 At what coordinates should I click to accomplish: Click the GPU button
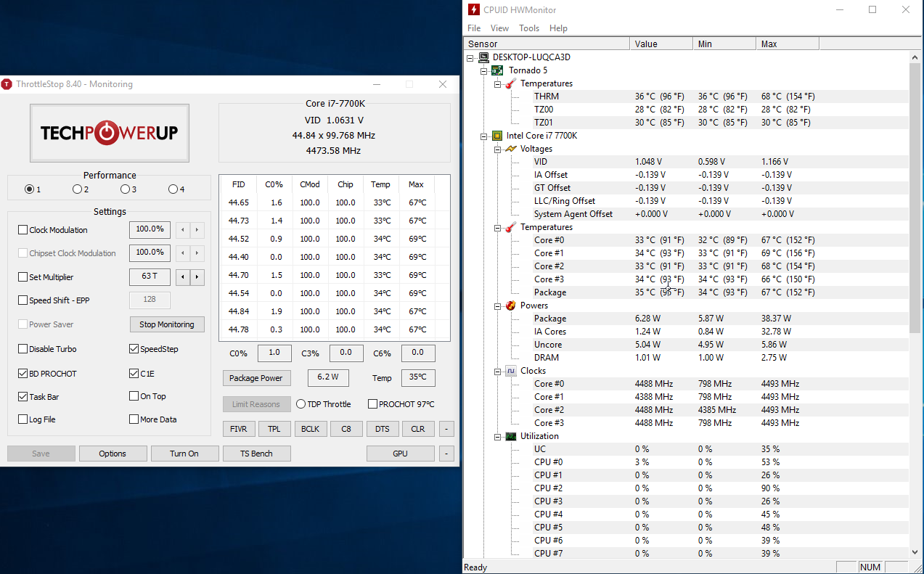pyautogui.click(x=400, y=454)
